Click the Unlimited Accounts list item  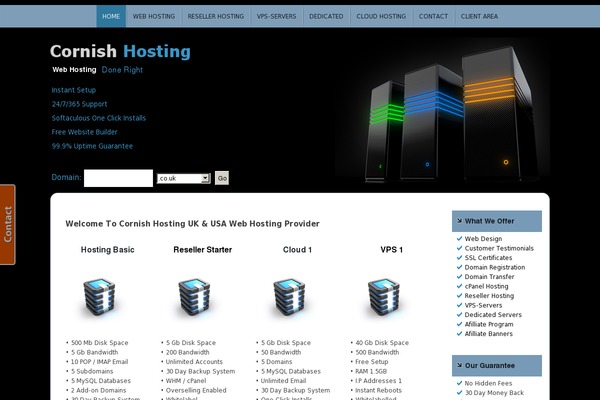pyautogui.click(x=194, y=362)
